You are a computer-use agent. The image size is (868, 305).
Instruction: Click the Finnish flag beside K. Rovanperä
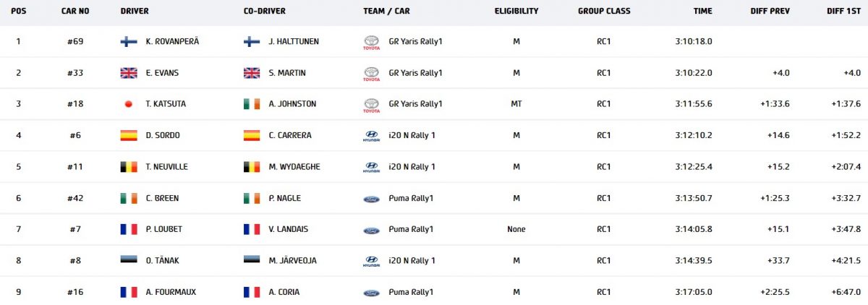129,42
